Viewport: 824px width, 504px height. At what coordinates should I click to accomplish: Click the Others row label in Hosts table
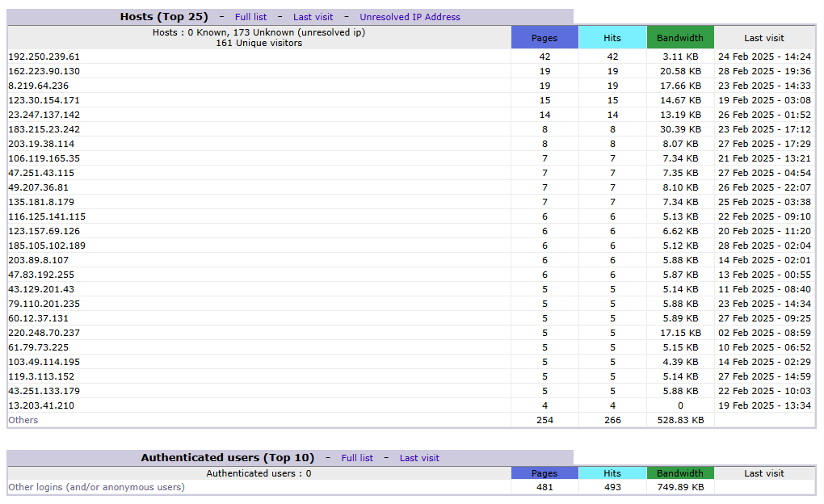pos(23,420)
